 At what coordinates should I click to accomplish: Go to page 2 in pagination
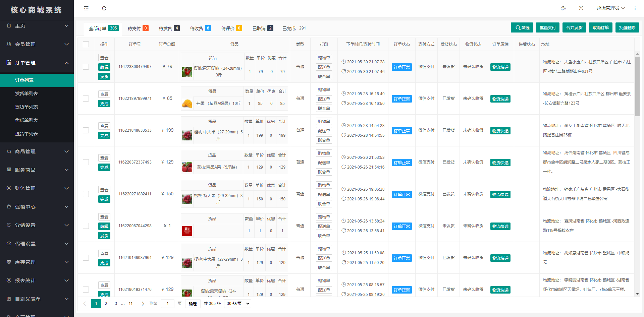106,304
